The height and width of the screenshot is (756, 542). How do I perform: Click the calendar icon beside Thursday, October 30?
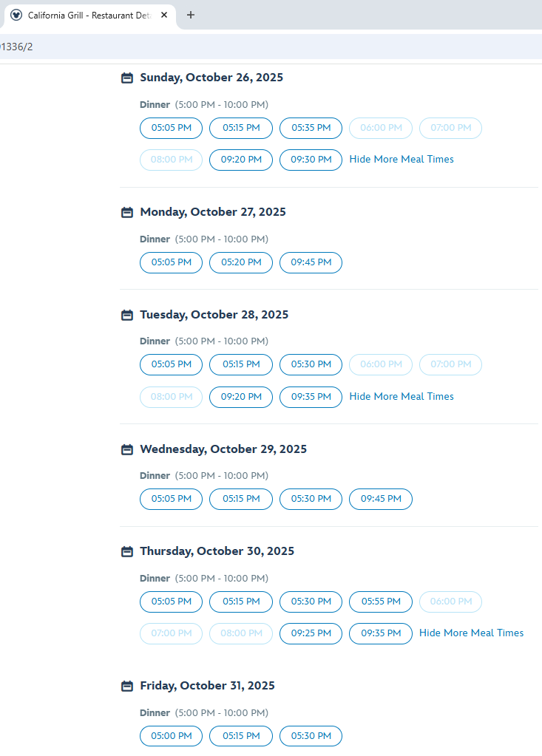click(127, 551)
